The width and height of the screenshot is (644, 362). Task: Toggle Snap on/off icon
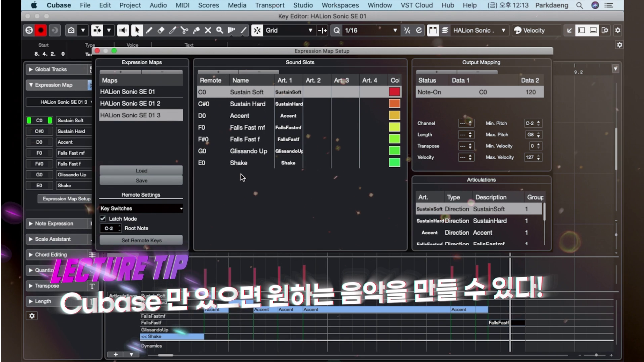pos(257,31)
